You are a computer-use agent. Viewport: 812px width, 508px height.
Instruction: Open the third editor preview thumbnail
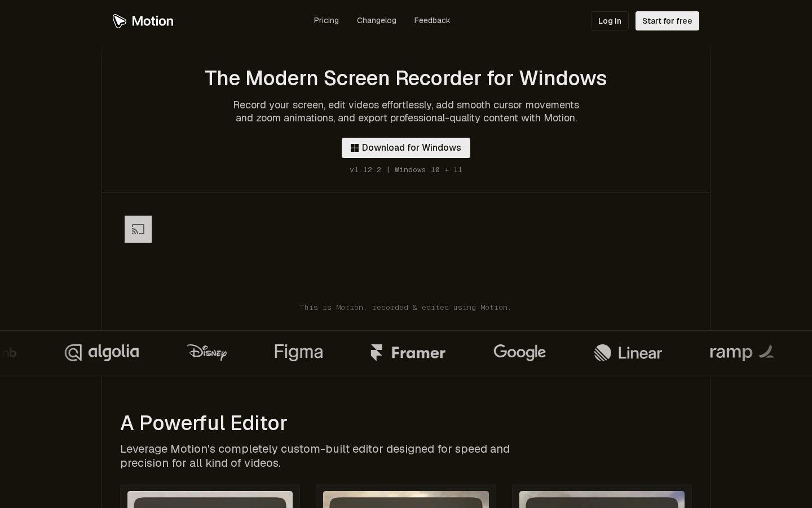[x=602, y=500]
